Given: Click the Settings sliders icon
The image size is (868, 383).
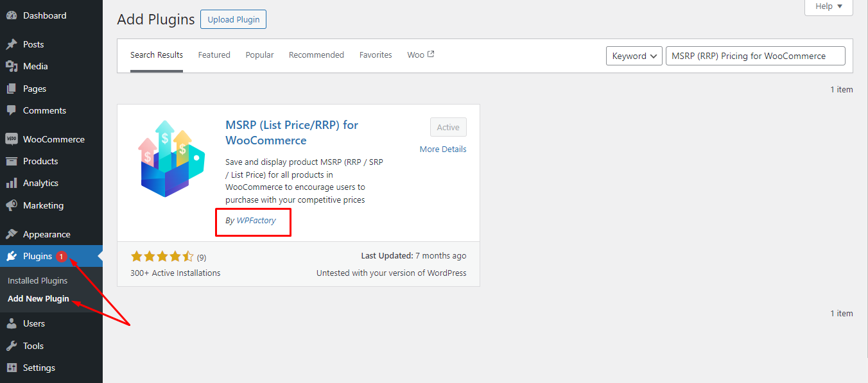Looking at the screenshot, I should click(x=12, y=368).
